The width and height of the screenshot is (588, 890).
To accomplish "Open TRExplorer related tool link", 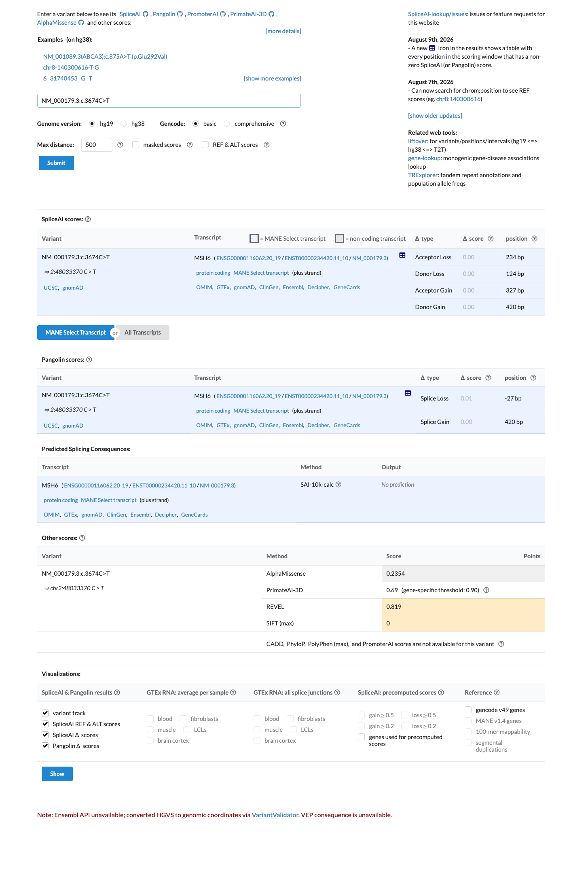I will coord(423,175).
